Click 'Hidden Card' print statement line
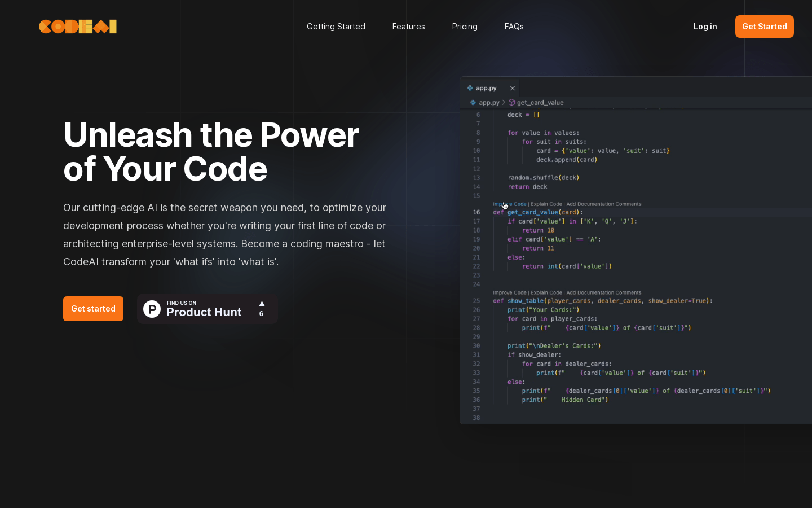Viewport: 812px width, 508px height. (x=565, y=400)
